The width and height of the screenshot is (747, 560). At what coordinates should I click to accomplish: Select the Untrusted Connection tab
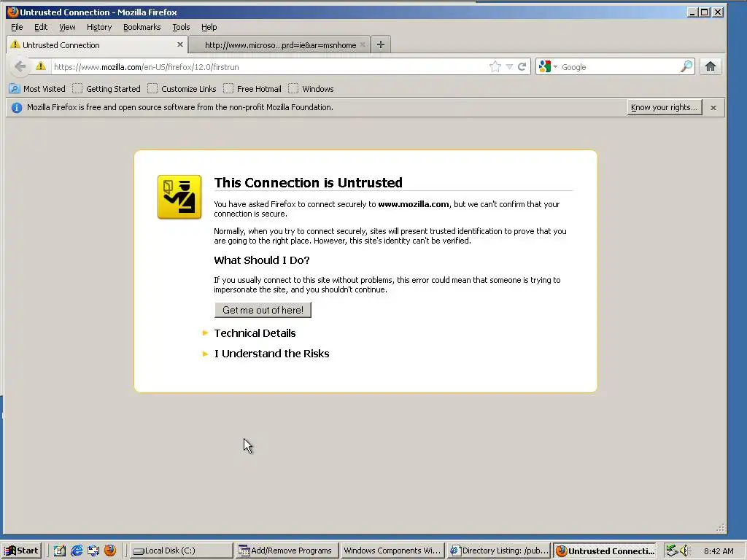coord(97,45)
